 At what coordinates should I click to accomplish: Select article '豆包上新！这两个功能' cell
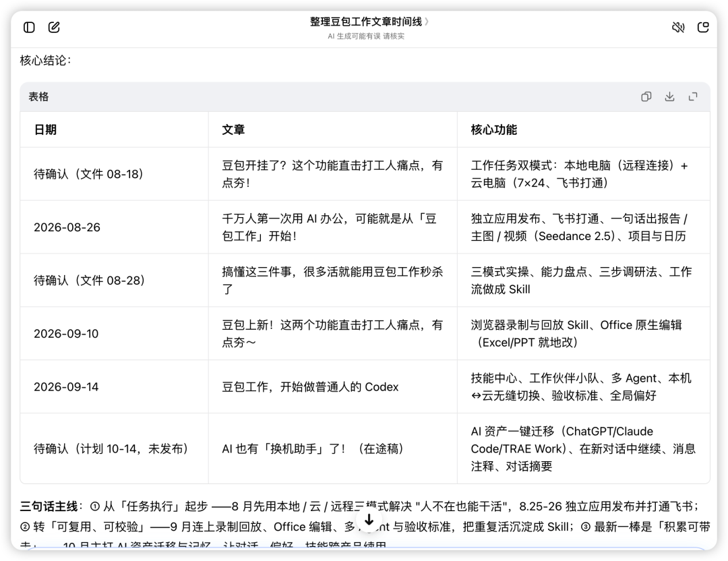tap(332, 334)
